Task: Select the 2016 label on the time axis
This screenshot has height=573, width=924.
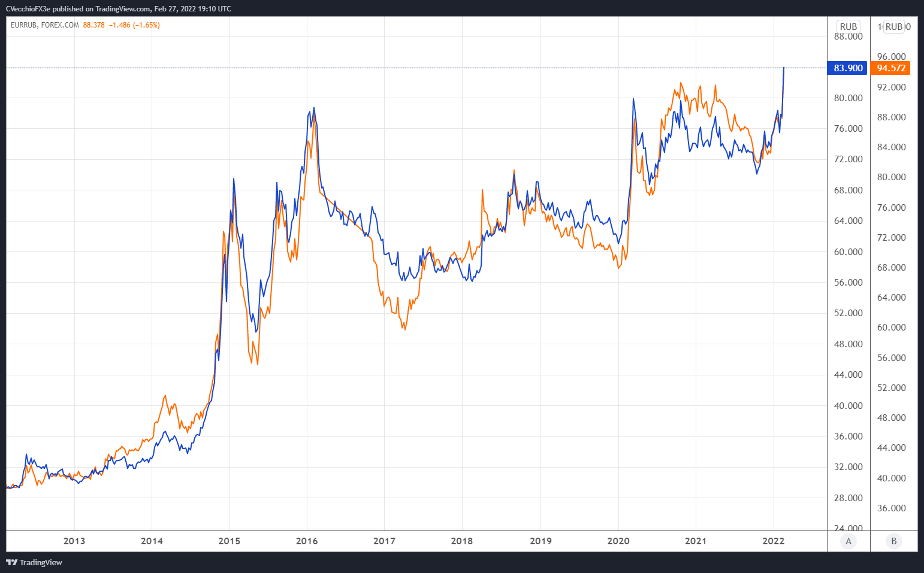Action: (x=306, y=541)
